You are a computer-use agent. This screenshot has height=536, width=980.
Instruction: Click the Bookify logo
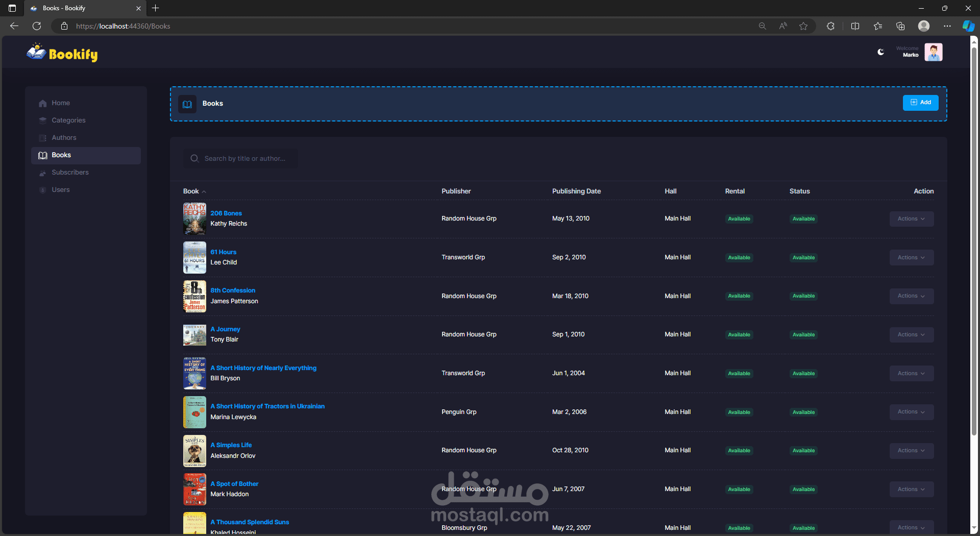tap(62, 53)
